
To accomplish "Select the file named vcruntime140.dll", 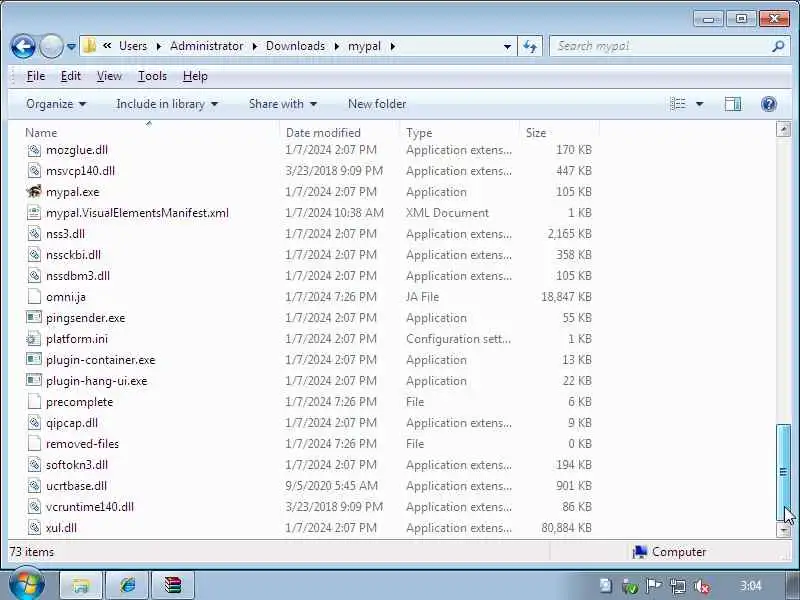I will pos(90,507).
